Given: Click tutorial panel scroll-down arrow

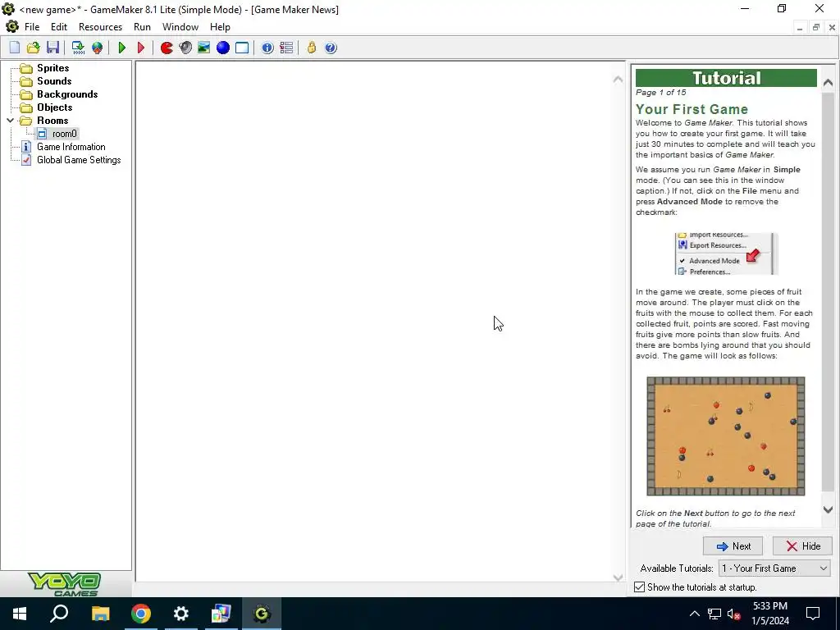Looking at the screenshot, I should (828, 509).
